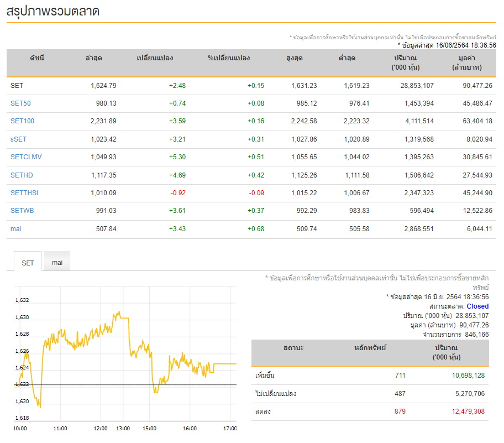Select advancing volume 10,698,128
504x443 pixels.
click(468, 376)
